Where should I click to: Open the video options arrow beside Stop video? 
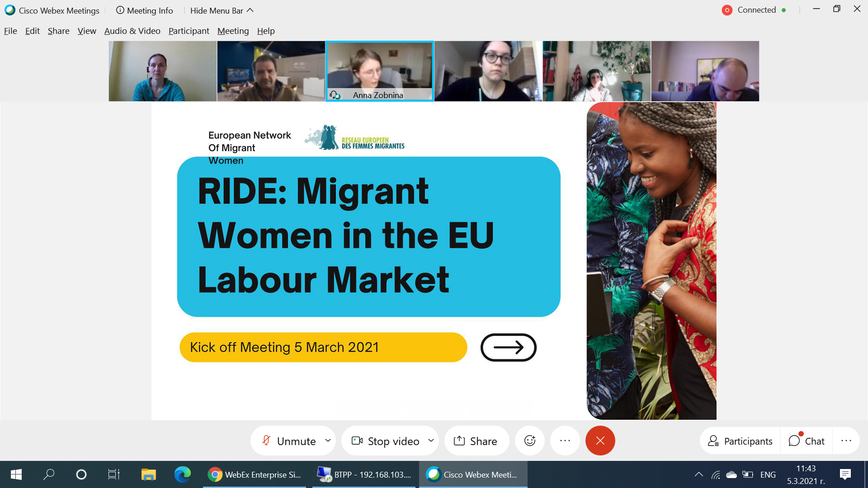(431, 441)
